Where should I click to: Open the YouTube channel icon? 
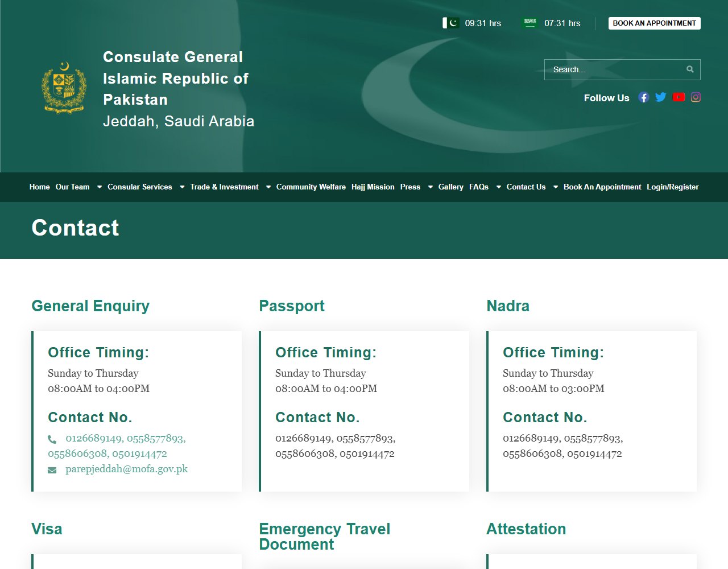click(x=679, y=97)
